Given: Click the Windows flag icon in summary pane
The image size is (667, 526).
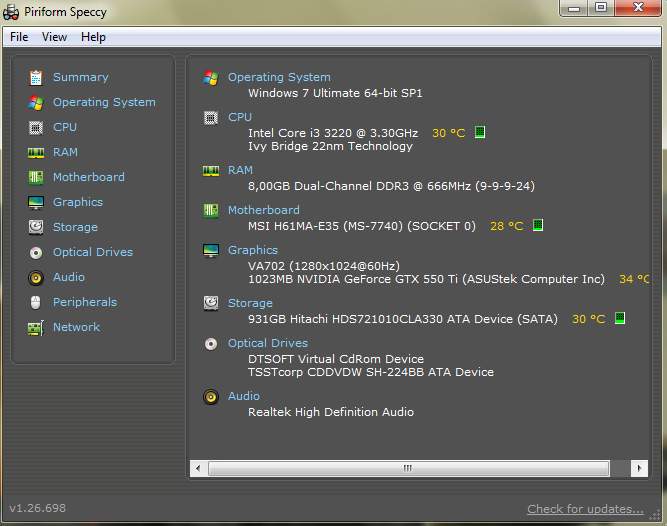Looking at the screenshot, I should tap(211, 78).
